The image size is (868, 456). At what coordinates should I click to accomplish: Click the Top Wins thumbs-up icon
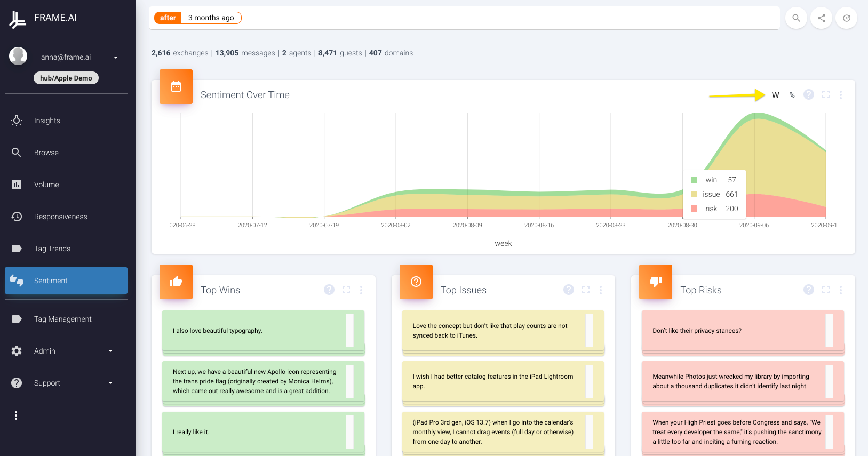click(176, 282)
